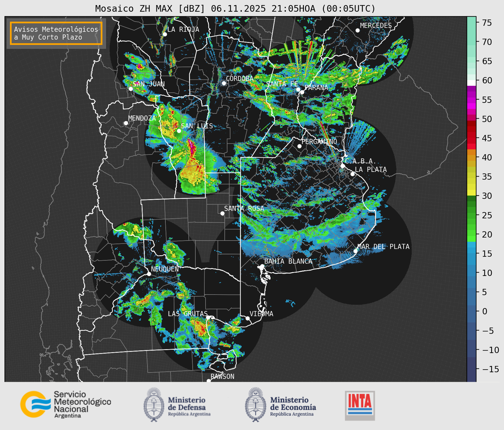This screenshot has width=504, height=430.
Task: Select the CÓRDOBA city marker
Action: click(224, 83)
